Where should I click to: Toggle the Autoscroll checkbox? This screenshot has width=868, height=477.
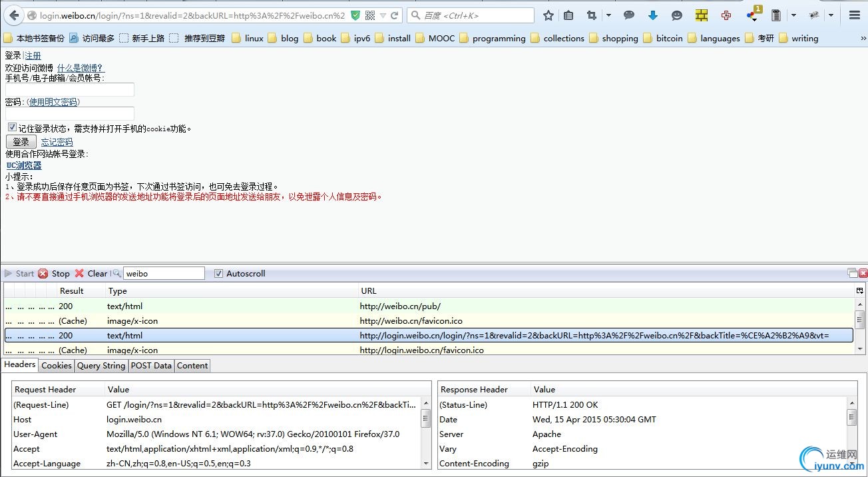(x=218, y=274)
